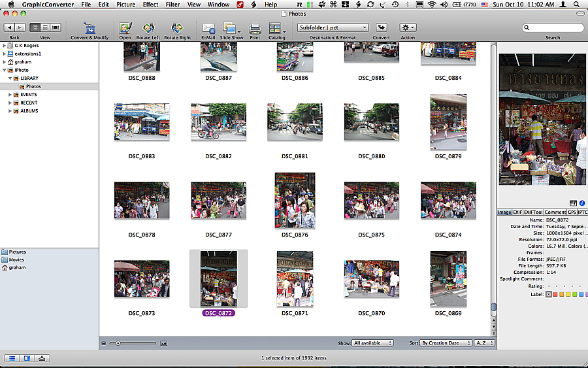The image size is (588, 368).
Task: Open the Action gear menu
Action: (x=408, y=27)
